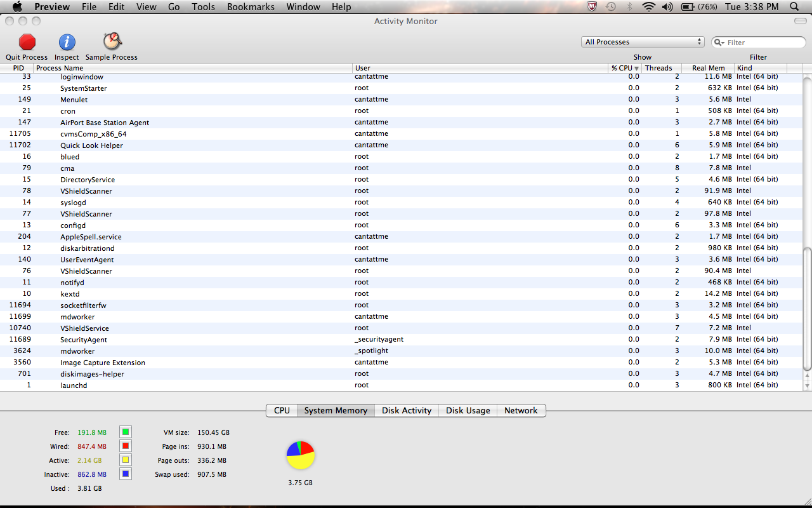Click the menu bar clock Tue 3:38 PM
Image resolution: width=812 pixels, height=508 pixels.
coord(752,7)
